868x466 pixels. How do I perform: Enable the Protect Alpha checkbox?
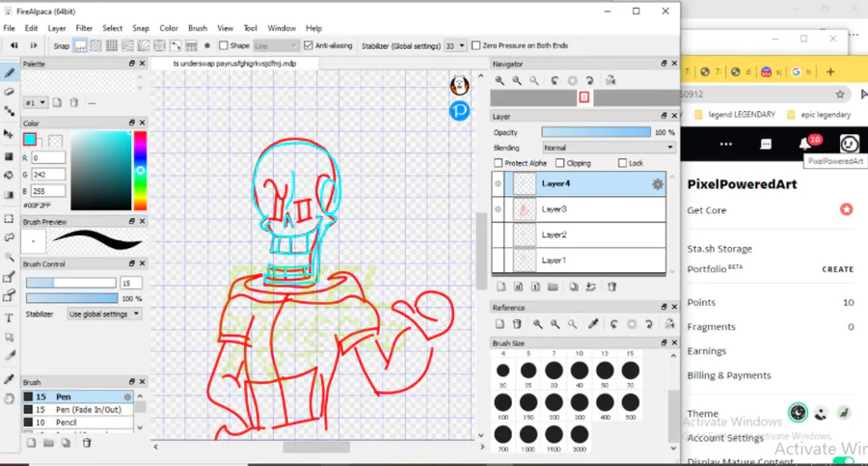pyautogui.click(x=499, y=163)
